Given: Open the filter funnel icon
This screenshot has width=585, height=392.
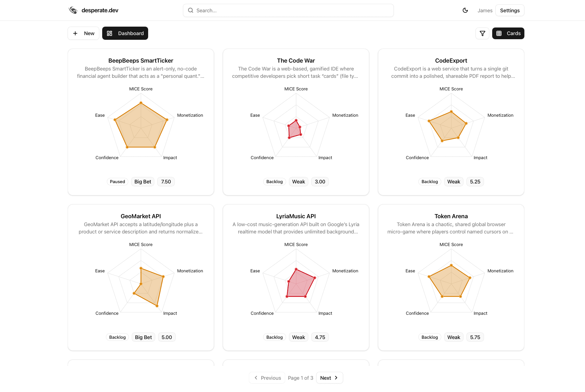Looking at the screenshot, I should pyautogui.click(x=482, y=33).
